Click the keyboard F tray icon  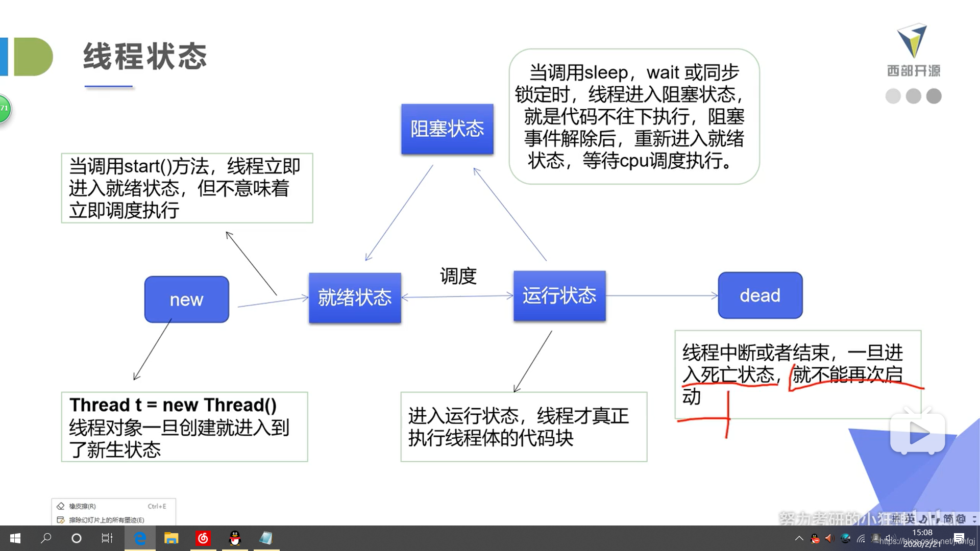coord(875,538)
